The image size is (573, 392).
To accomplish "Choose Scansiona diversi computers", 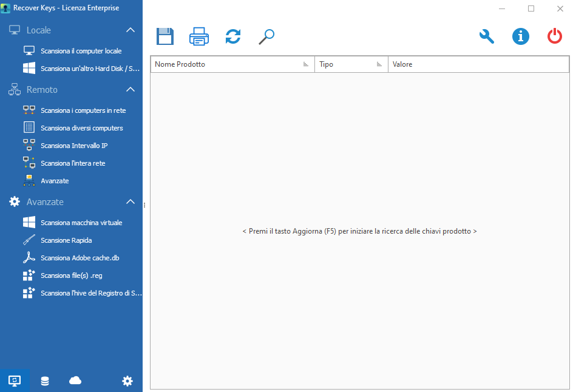I will click(82, 128).
